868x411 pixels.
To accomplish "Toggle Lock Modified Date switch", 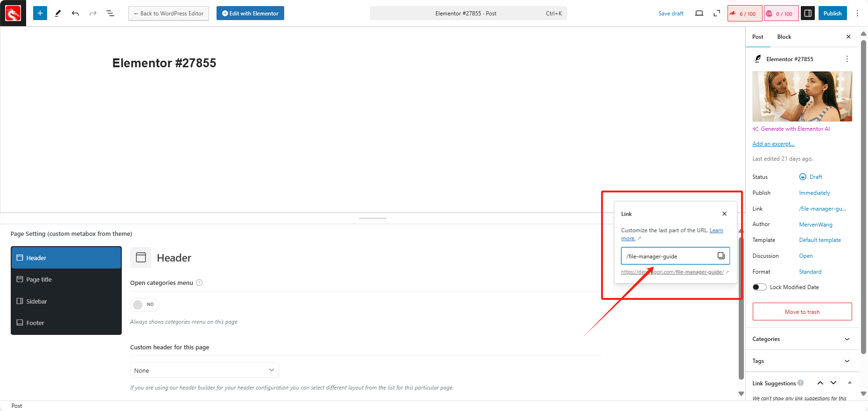I will [x=759, y=287].
